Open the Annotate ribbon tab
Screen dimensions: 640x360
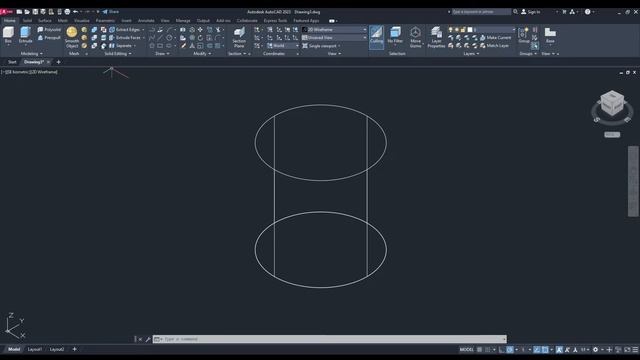[x=146, y=20]
